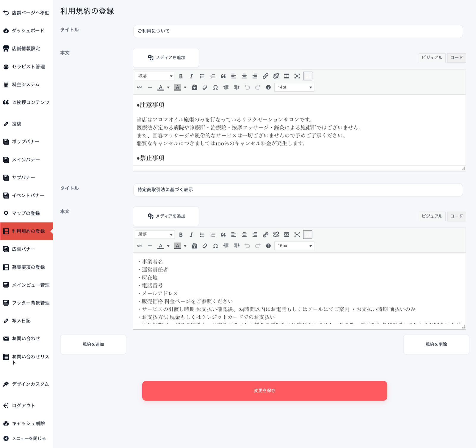This screenshot has height=448, width=476.
Task: Apply text color in the second editor
Action: pyautogui.click(x=161, y=246)
